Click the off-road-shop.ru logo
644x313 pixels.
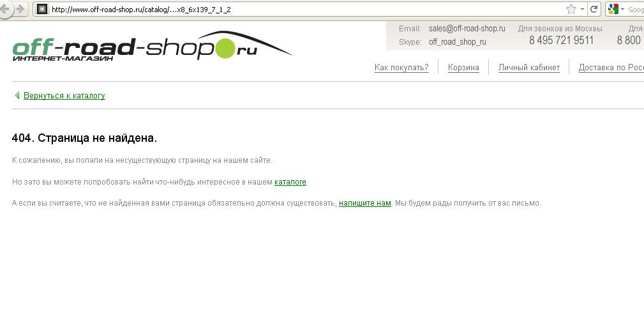(x=152, y=46)
